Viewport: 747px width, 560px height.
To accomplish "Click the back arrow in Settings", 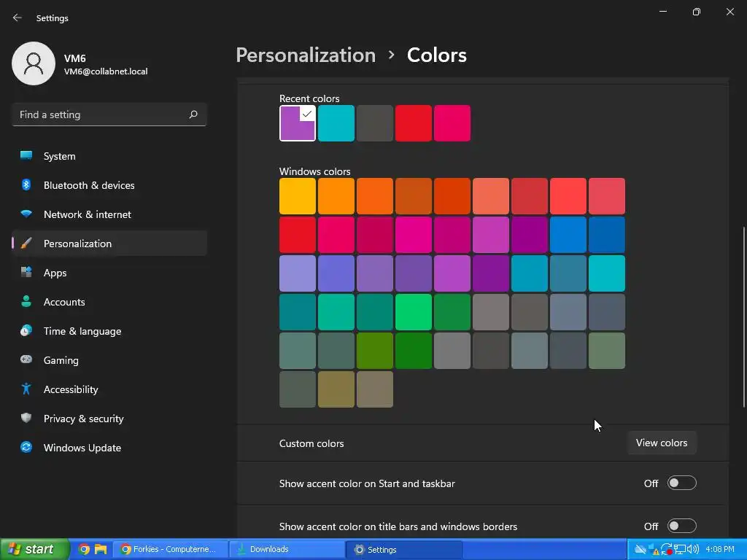I will coord(18,17).
